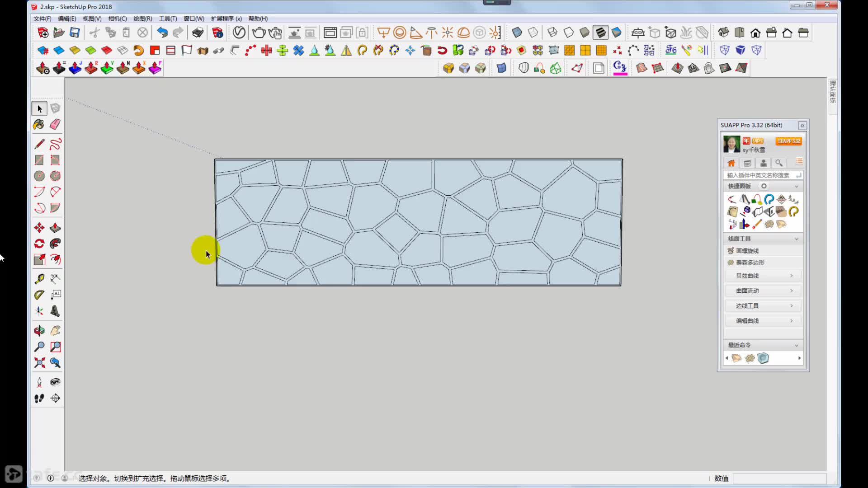The width and height of the screenshot is (868, 488).
Task: Choose the Rectangle tool
Action: [x=39, y=160]
